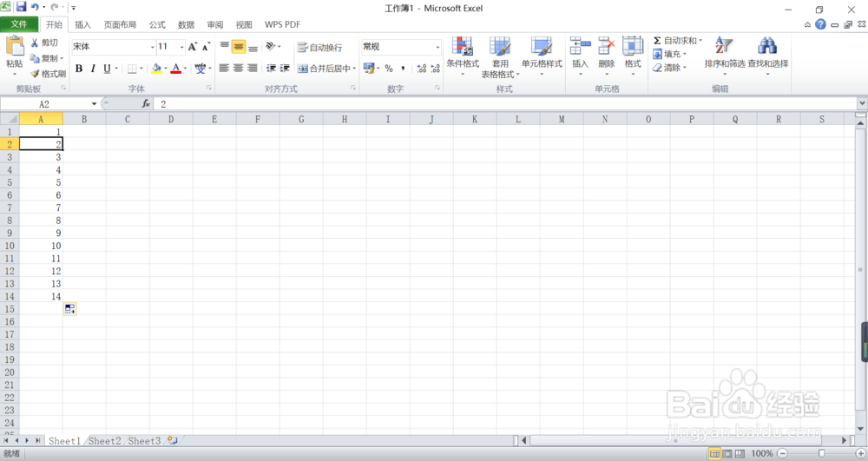The width and height of the screenshot is (868, 461).
Task: Open Find and Select (查找和选择)
Action: pos(768,56)
